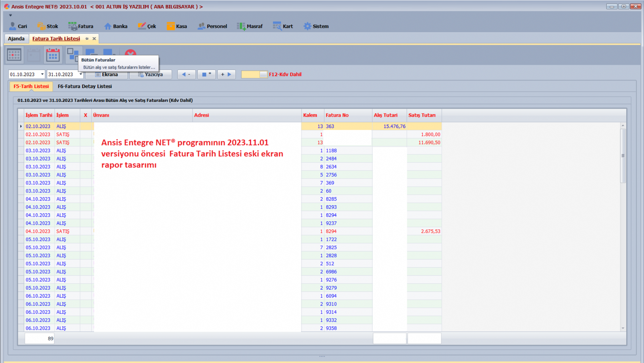This screenshot has width=644, height=363.
Task: Select the row with Fatura No 6986
Action: 230,272
